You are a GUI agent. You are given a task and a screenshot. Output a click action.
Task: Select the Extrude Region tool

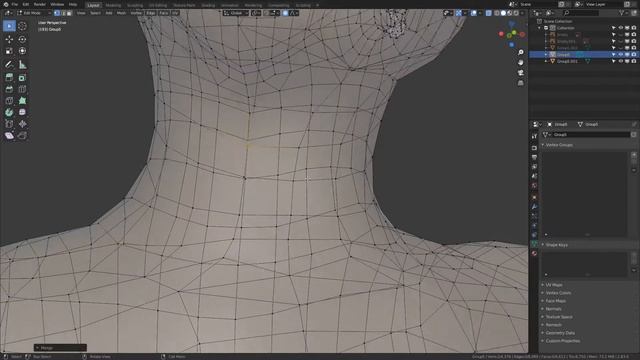click(9, 78)
